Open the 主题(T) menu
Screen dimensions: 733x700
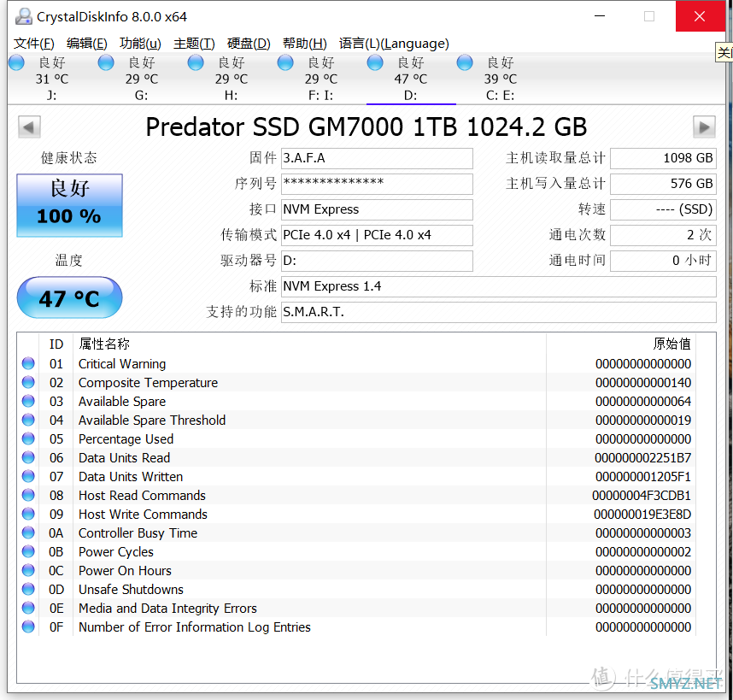click(x=194, y=44)
